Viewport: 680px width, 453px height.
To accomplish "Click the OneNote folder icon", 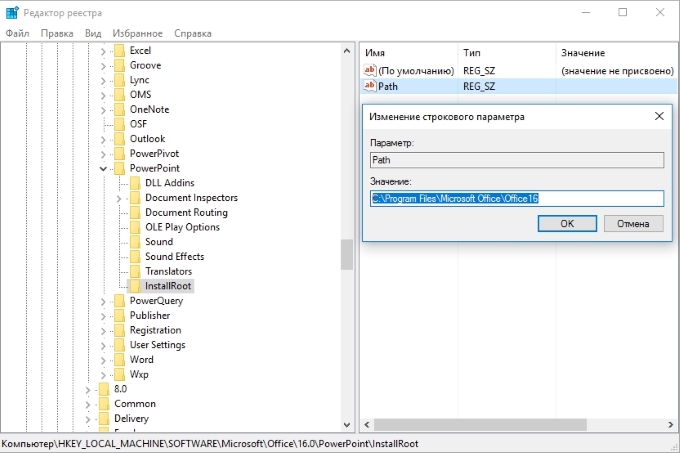I will [x=120, y=110].
